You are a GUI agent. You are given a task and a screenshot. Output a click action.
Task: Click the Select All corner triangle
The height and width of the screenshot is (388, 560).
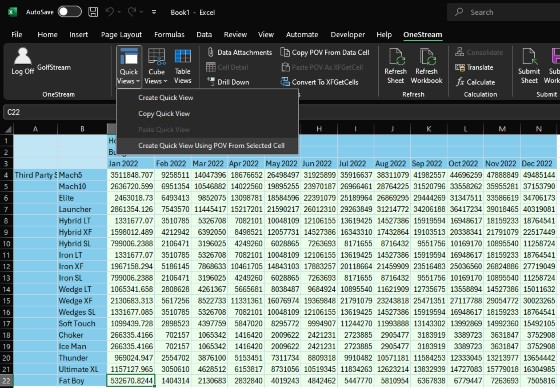(x=7, y=129)
